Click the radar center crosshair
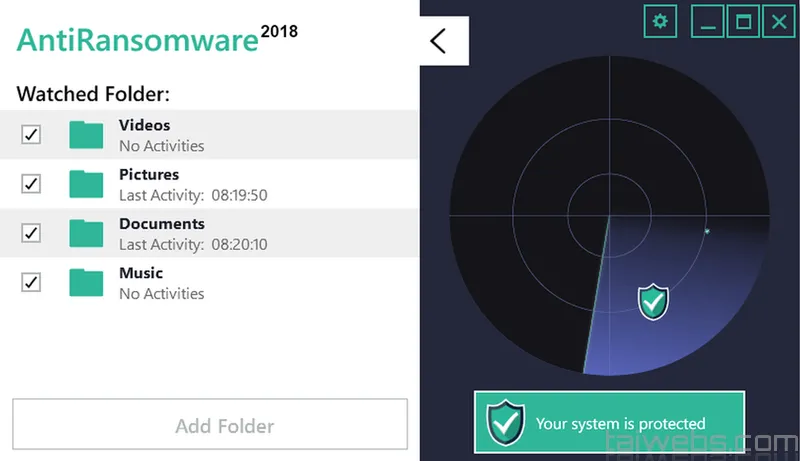 click(609, 216)
